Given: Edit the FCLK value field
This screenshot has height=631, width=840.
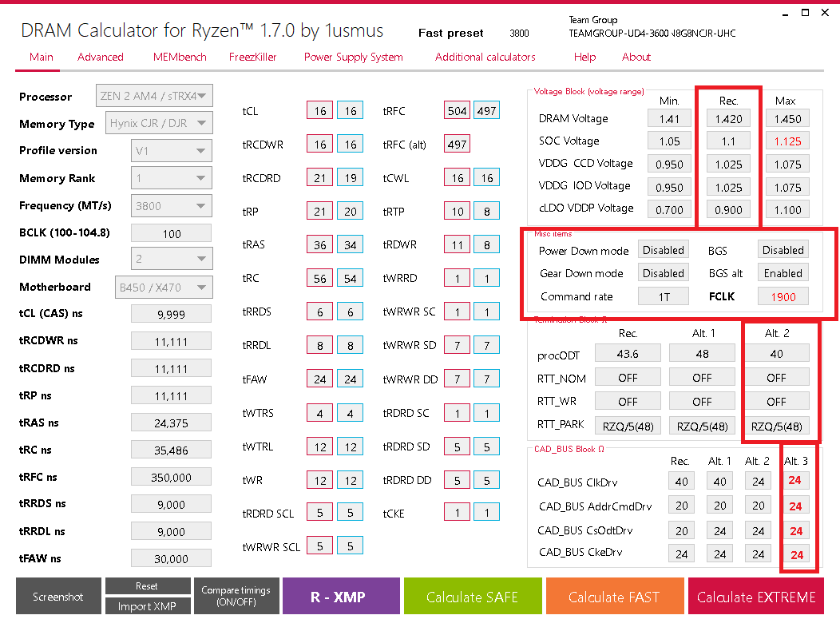Looking at the screenshot, I should 783,296.
